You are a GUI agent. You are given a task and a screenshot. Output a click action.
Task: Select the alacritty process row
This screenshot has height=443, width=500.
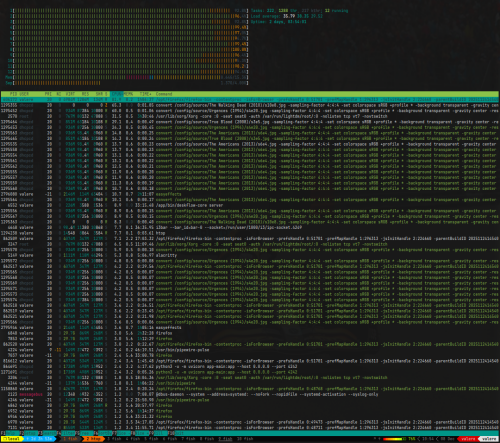[x=250, y=255]
